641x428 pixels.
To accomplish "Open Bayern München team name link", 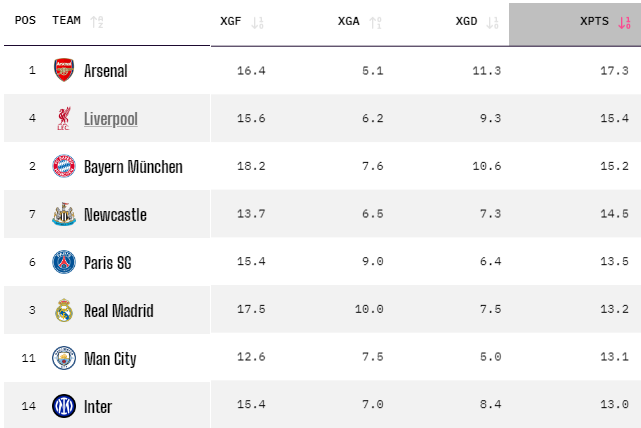I will click(x=133, y=167).
